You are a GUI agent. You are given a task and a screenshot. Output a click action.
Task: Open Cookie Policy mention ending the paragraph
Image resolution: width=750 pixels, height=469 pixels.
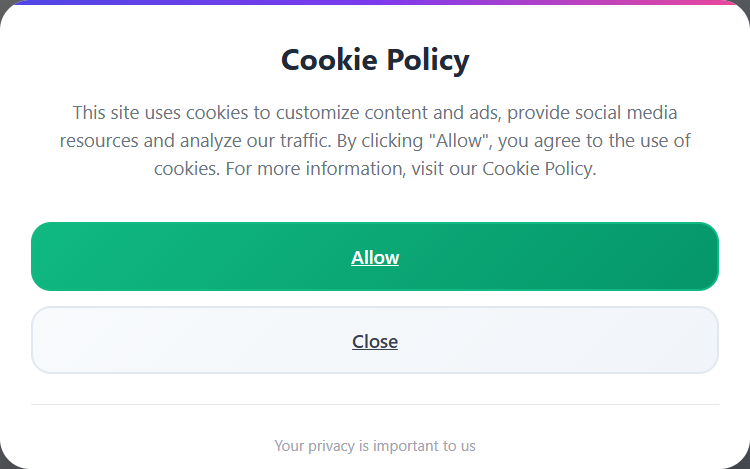pyautogui.click(x=538, y=168)
